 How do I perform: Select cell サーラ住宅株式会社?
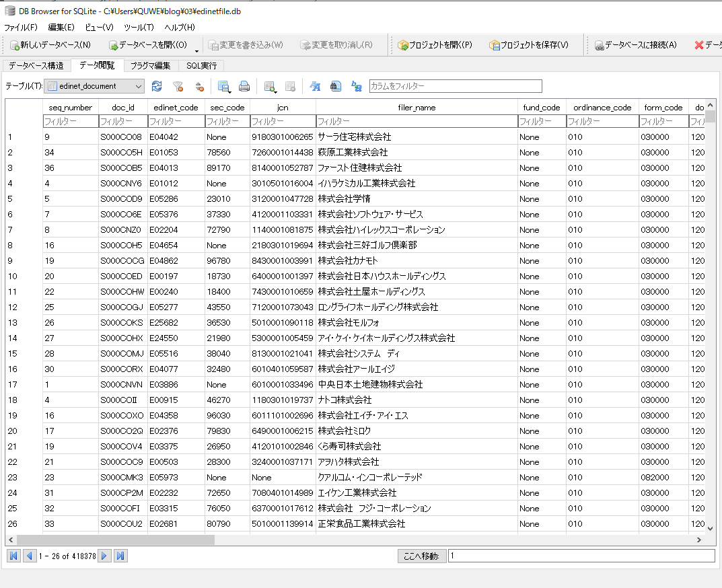(417, 137)
